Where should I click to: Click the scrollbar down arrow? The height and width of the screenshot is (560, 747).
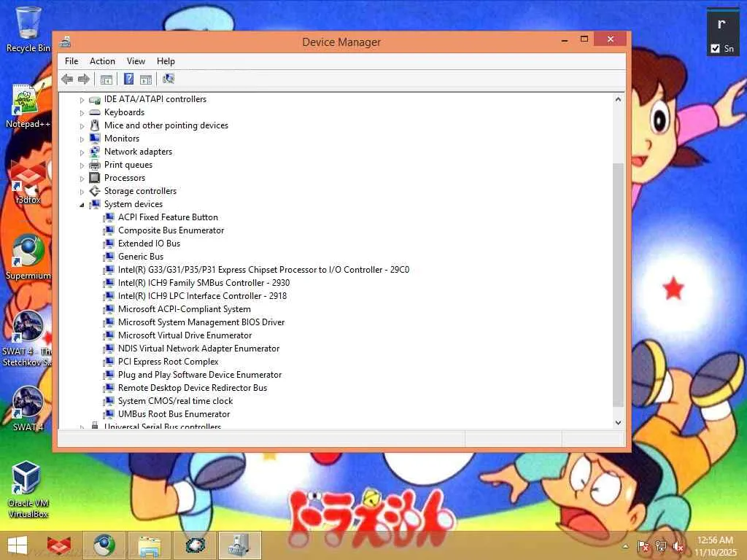click(618, 422)
